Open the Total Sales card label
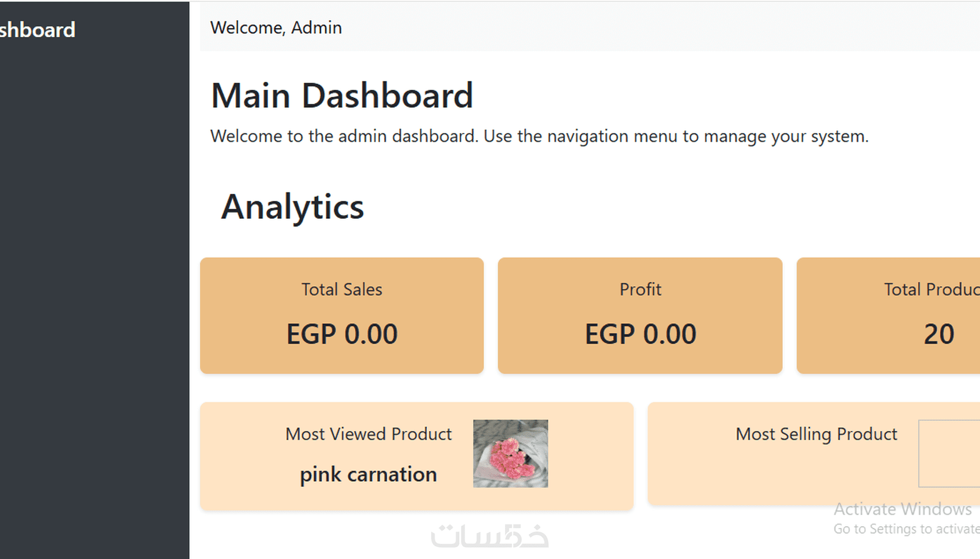The image size is (980, 559). [x=342, y=289]
